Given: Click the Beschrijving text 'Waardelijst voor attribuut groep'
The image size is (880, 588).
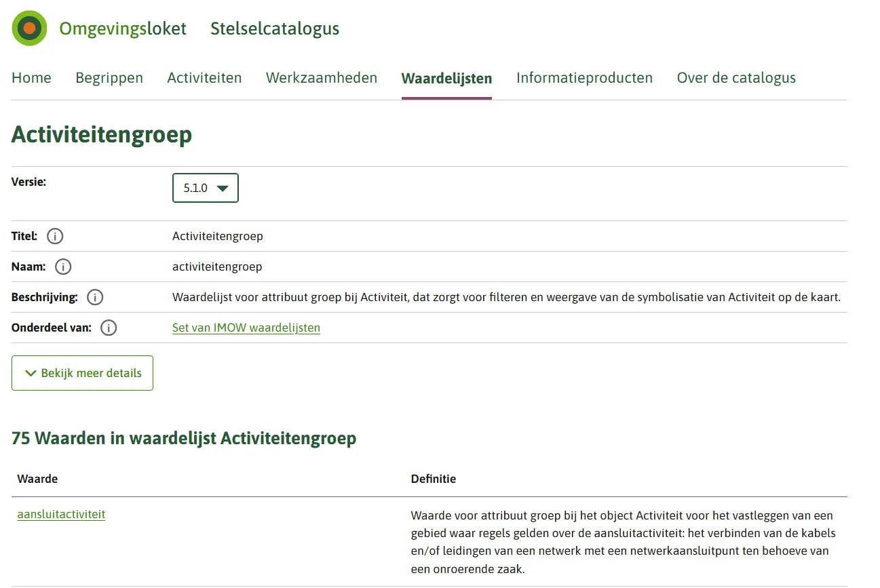Looking at the screenshot, I should click(507, 297).
